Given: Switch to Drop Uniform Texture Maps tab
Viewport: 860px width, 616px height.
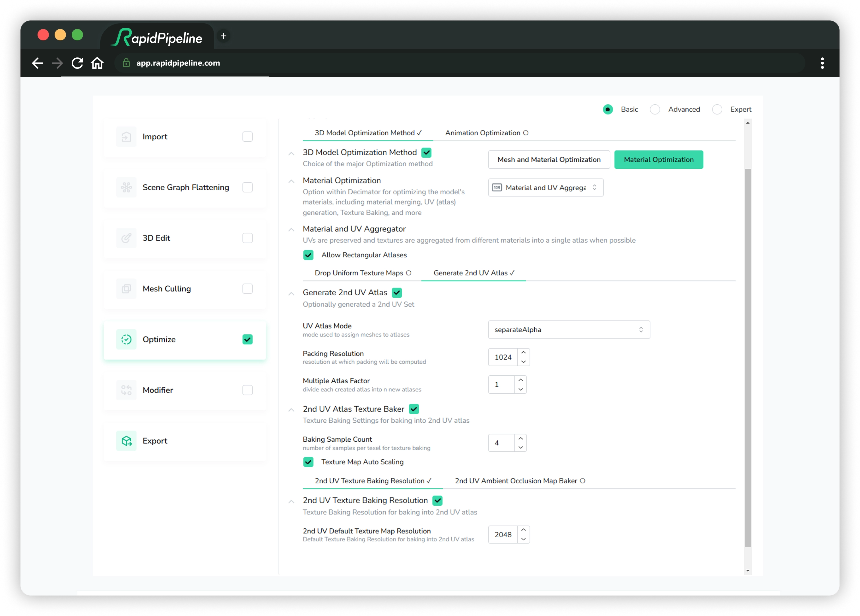Looking at the screenshot, I should (363, 273).
